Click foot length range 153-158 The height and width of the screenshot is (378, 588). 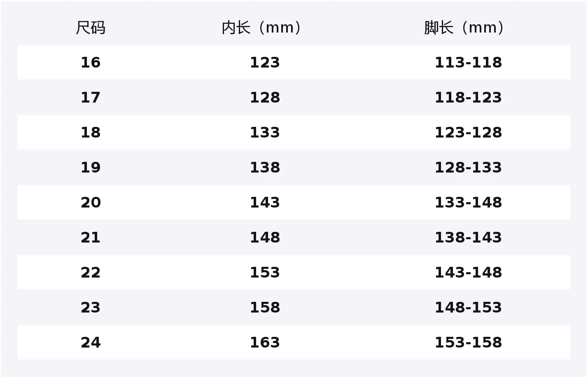click(x=468, y=343)
